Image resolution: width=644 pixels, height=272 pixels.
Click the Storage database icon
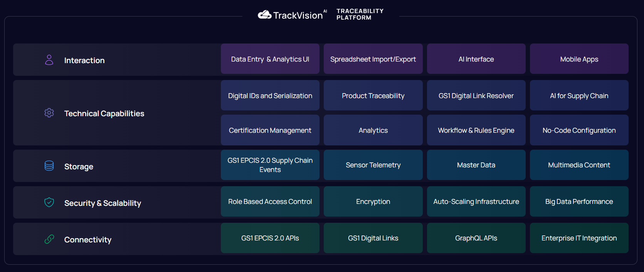coord(49,165)
